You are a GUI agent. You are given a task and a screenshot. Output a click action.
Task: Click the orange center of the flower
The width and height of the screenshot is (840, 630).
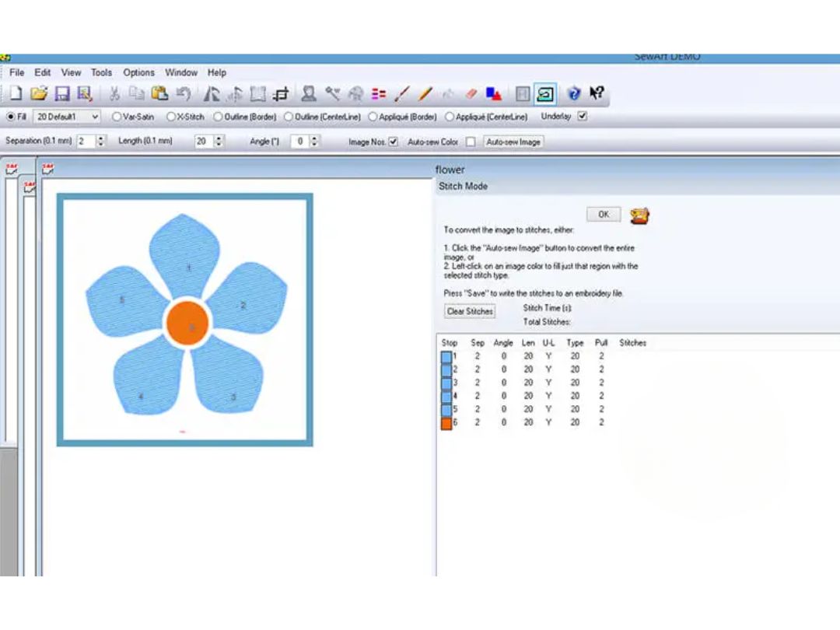coord(187,323)
